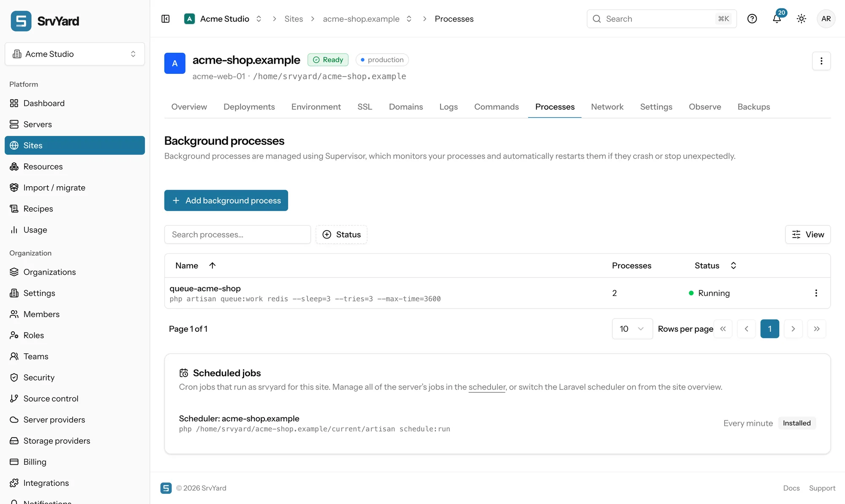Open Usage in sidebar
Viewport: 845px width, 504px height.
tap(75, 230)
